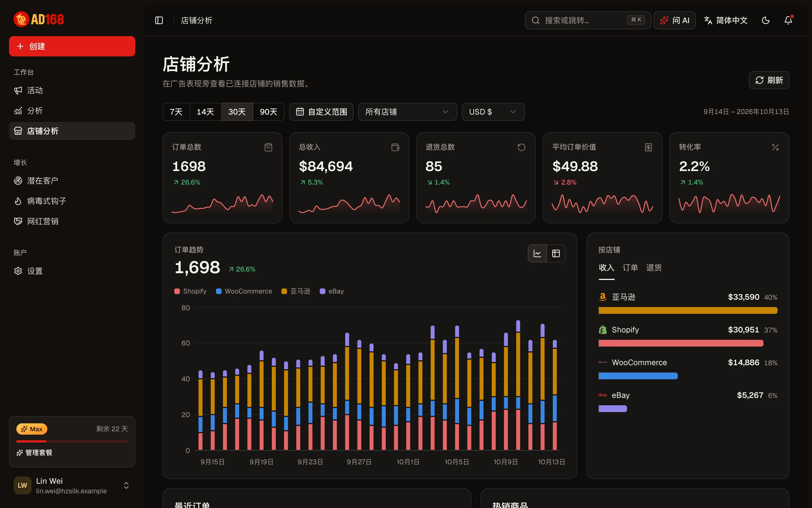Click the Max plan badge
This screenshot has height=508, width=812.
[x=32, y=429]
